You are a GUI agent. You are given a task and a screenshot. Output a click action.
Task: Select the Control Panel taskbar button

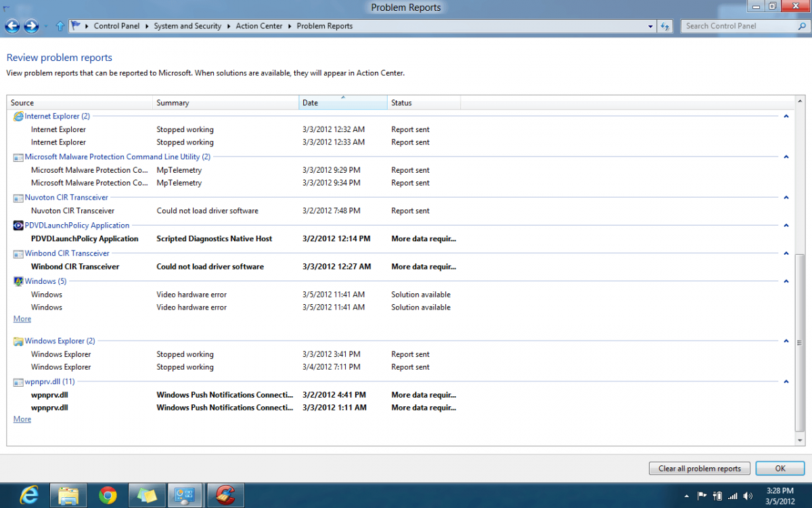pyautogui.click(x=185, y=496)
